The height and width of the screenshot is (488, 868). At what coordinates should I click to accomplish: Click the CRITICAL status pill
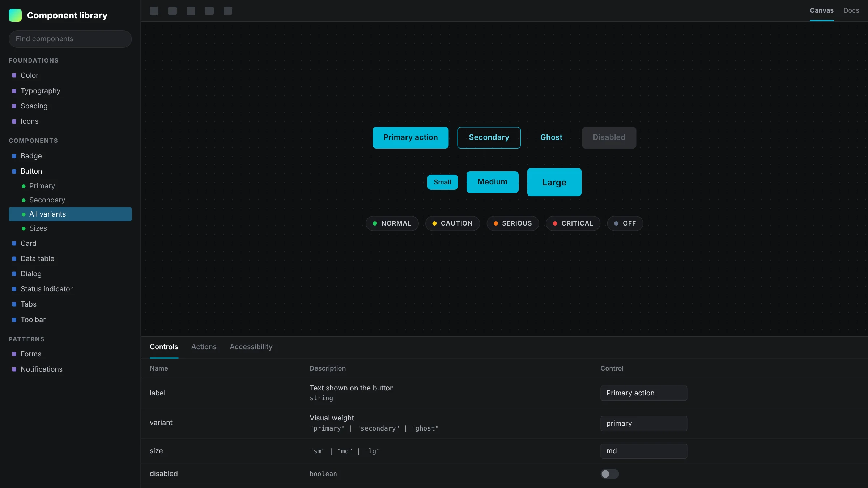click(573, 223)
